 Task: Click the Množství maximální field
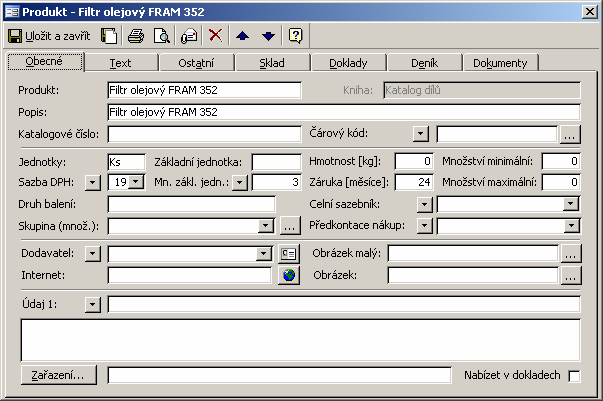561,182
